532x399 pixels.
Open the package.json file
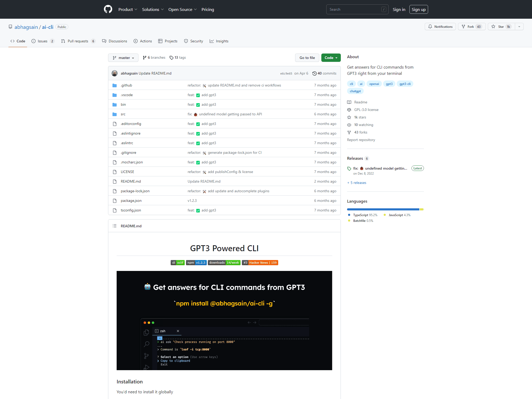(x=131, y=201)
